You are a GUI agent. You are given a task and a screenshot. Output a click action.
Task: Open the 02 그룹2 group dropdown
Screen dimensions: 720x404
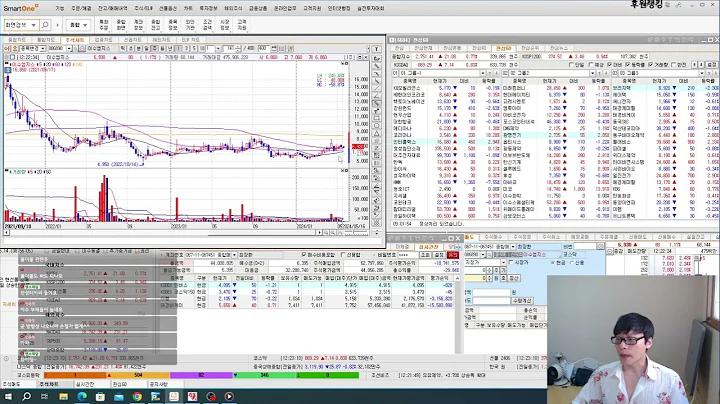pos(593,73)
